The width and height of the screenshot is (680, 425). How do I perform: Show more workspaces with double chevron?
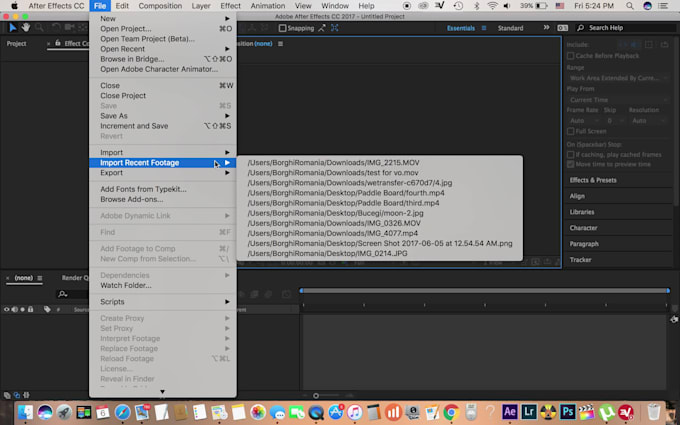(x=546, y=27)
